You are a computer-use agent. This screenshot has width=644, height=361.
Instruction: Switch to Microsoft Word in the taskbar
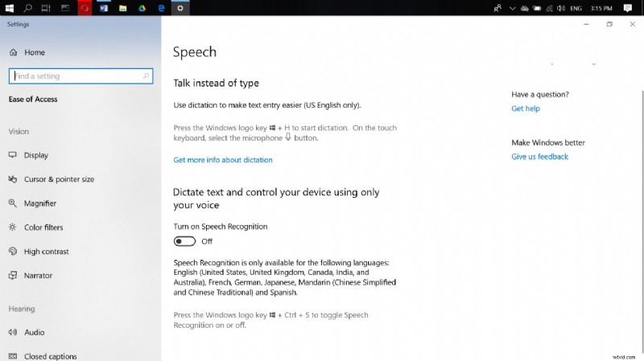click(104, 8)
